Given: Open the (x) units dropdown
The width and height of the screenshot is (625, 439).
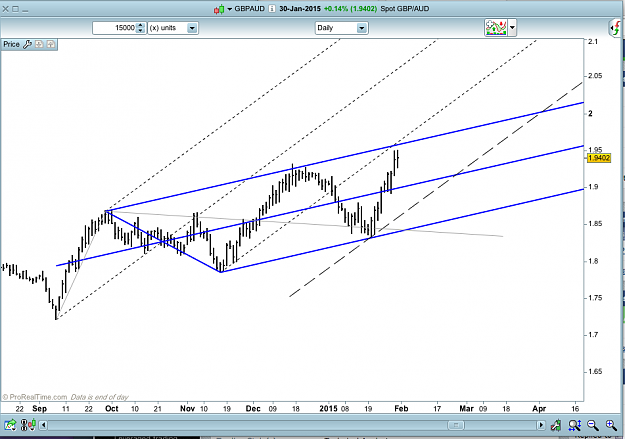Looking at the screenshot, I should (192, 28).
